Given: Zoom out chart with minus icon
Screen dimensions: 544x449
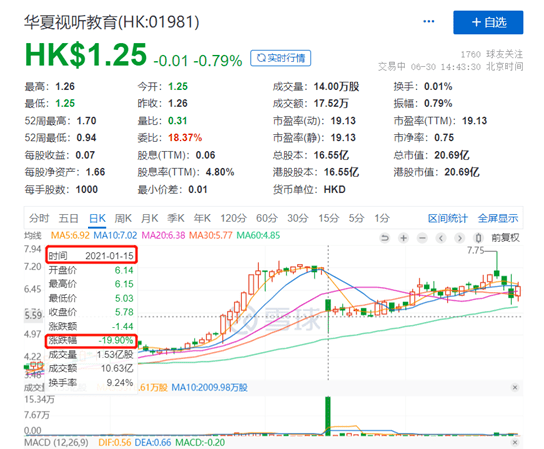Looking at the screenshot, I should (x=422, y=238).
